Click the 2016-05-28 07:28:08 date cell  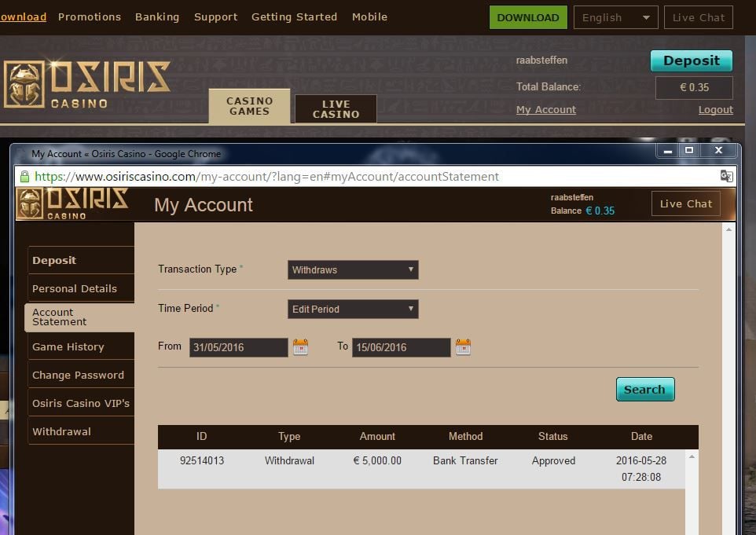click(x=641, y=468)
